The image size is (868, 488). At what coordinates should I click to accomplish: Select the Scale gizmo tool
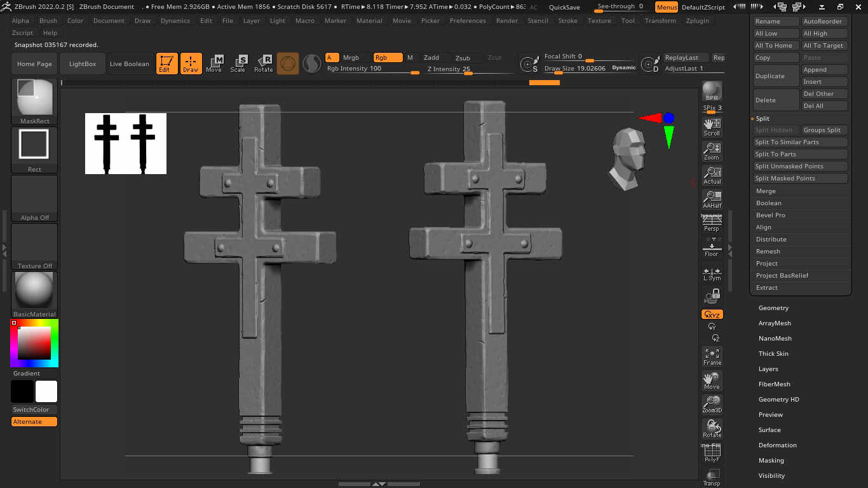point(238,64)
